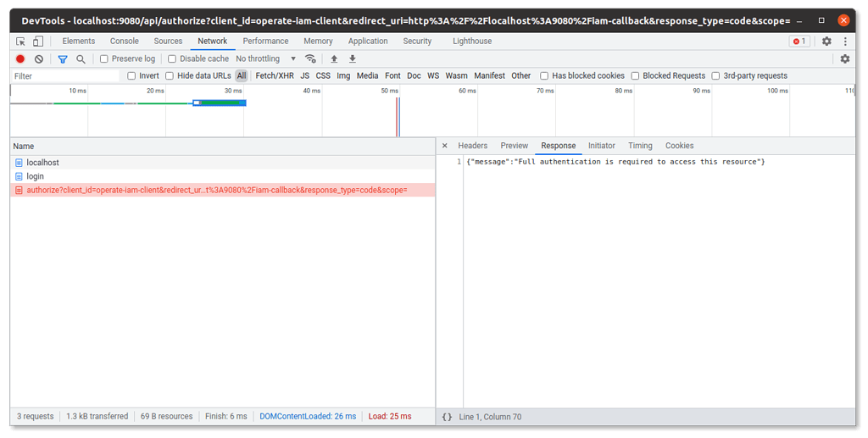The image size is (868, 438).
Task: Toggle the request filter funnel icon
Action: tap(62, 58)
